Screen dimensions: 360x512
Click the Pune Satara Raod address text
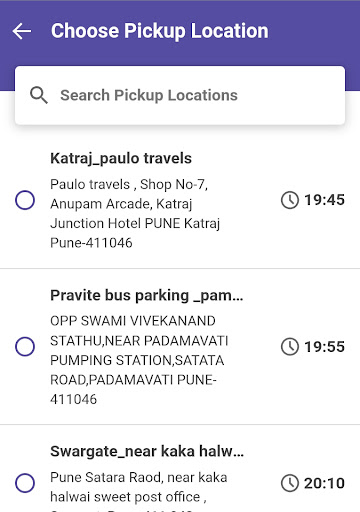click(x=139, y=477)
